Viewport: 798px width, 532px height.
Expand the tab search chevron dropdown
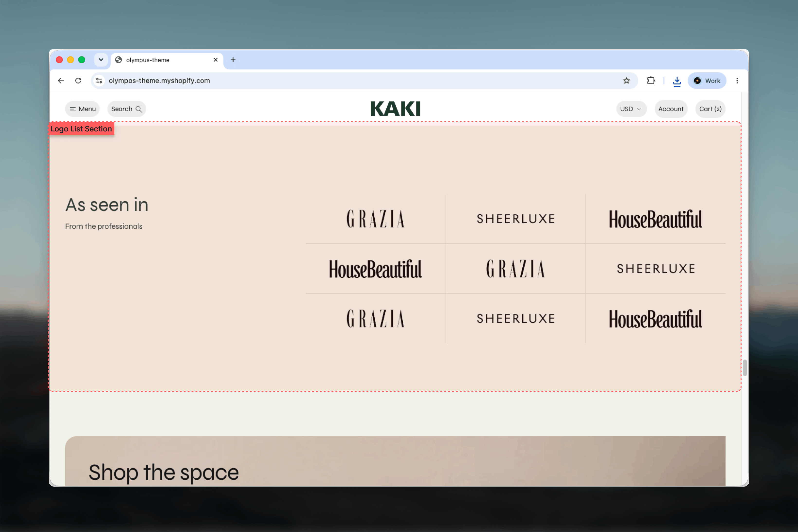point(101,60)
